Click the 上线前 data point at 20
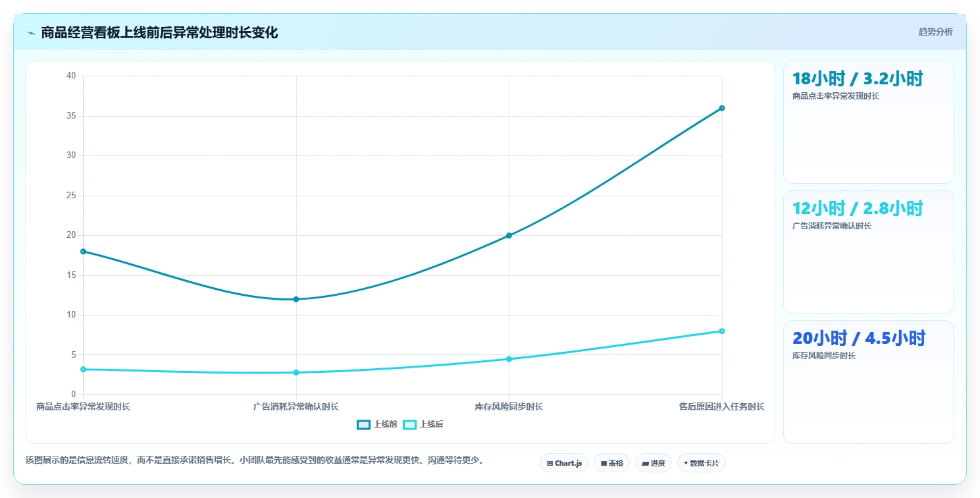Screen dimensions: 980x498 point(509,235)
